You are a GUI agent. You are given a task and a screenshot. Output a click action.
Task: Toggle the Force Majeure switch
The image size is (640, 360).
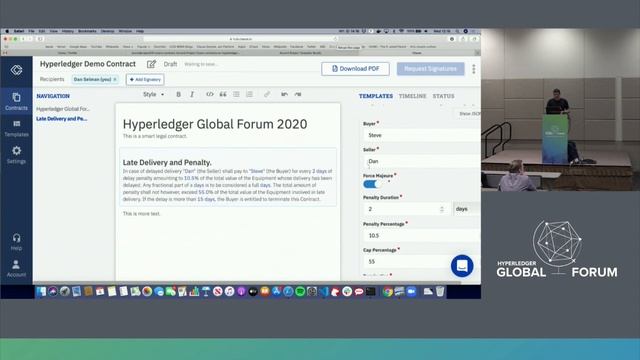click(370, 184)
